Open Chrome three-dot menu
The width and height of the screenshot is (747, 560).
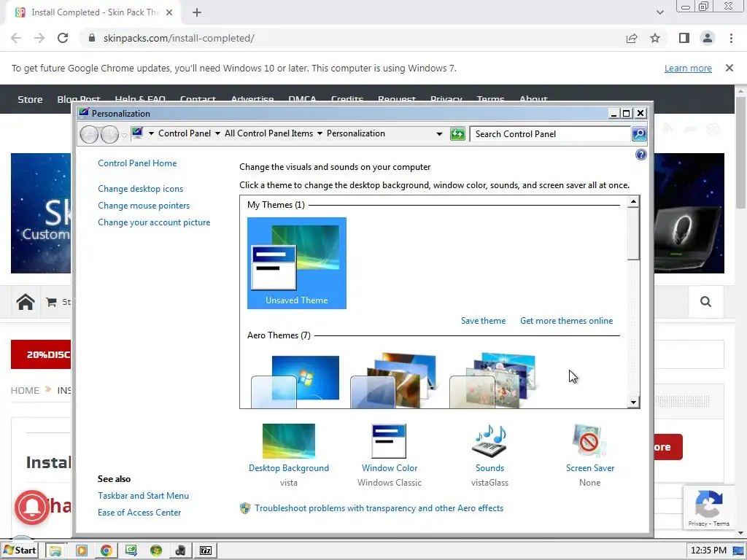[x=731, y=38]
